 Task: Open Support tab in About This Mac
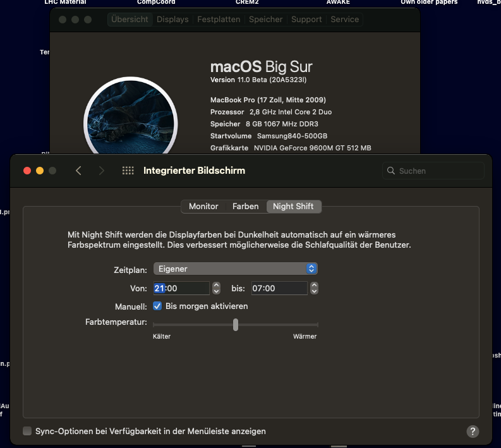306,20
